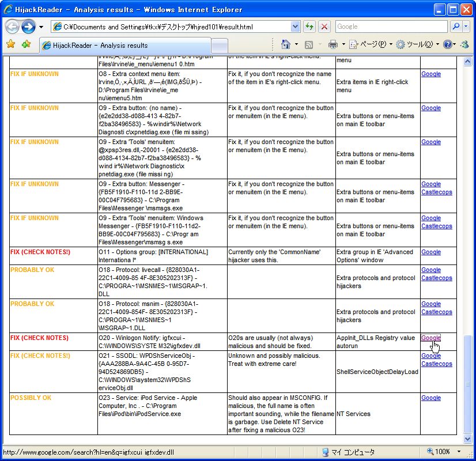The height and width of the screenshot is (461, 476).
Task: Click the Internet Explorer title bar icon
Action: 8,9
